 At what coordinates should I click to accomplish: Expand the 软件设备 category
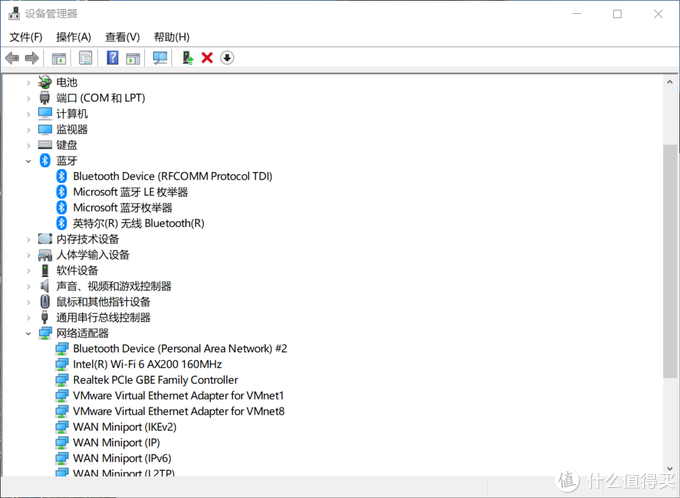pyautogui.click(x=28, y=271)
